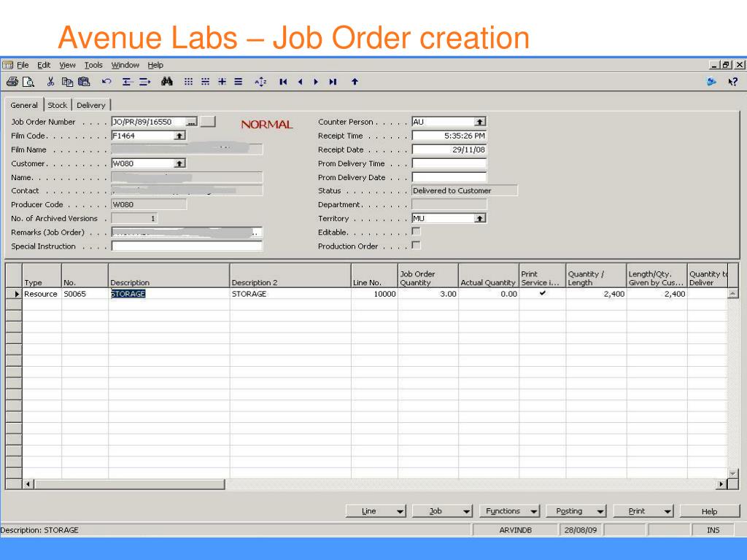Click the Undo arrow icon

pyautogui.click(x=107, y=82)
